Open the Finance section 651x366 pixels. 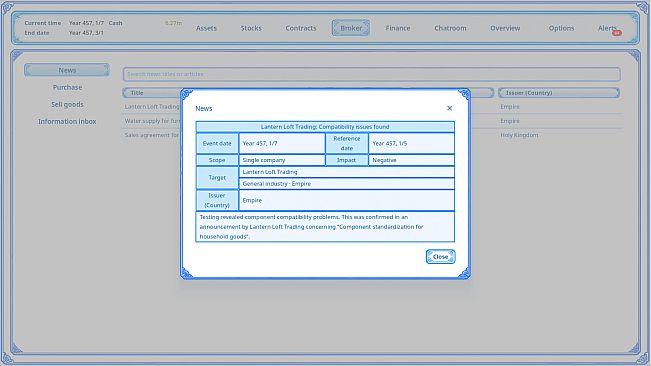click(x=397, y=28)
